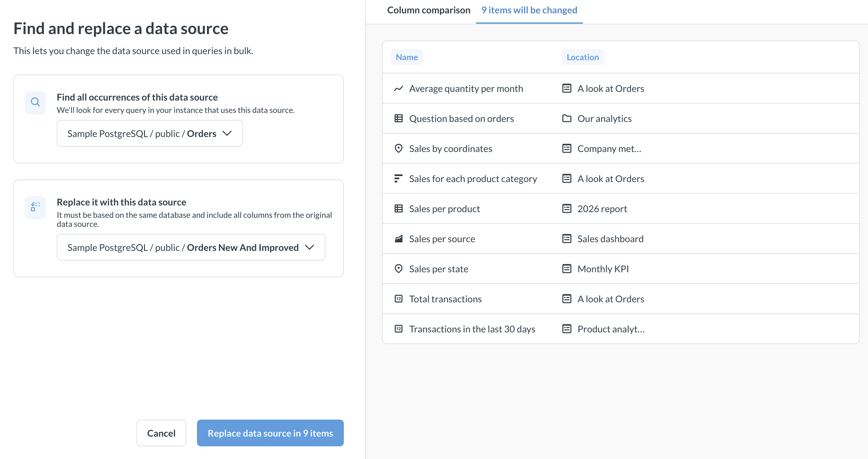Open the Sales dashboard location link
The image size is (868, 459).
point(610,239)
